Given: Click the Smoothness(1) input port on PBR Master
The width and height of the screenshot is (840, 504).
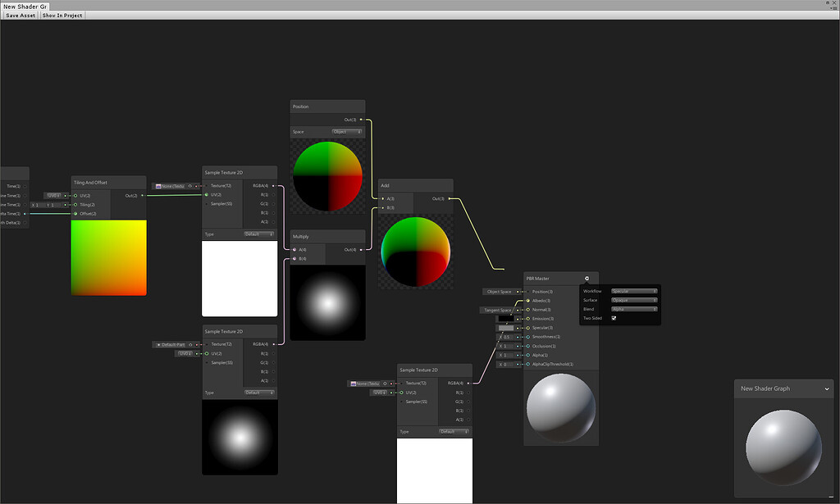Looking at the screenshot, I should coord(528,337).
